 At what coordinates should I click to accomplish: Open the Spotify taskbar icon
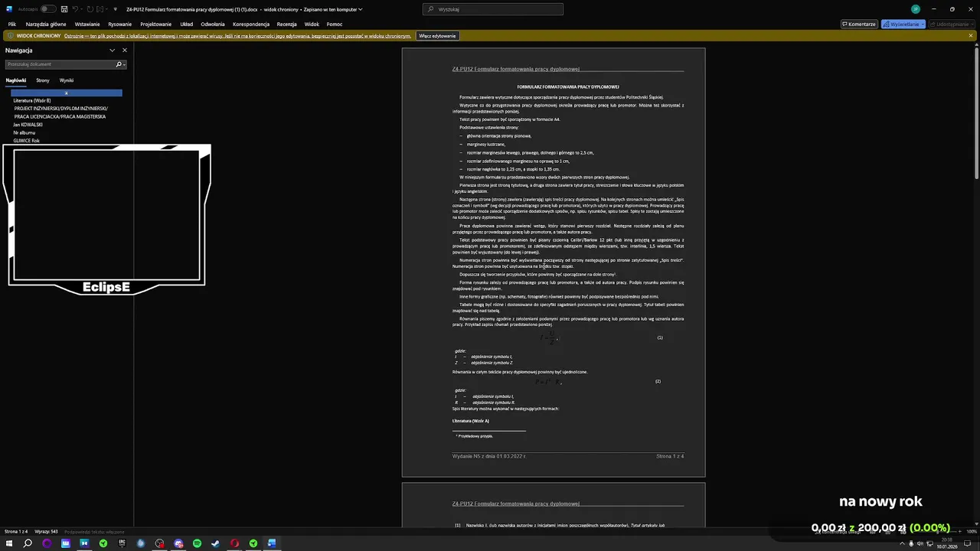tap(197, 543)
